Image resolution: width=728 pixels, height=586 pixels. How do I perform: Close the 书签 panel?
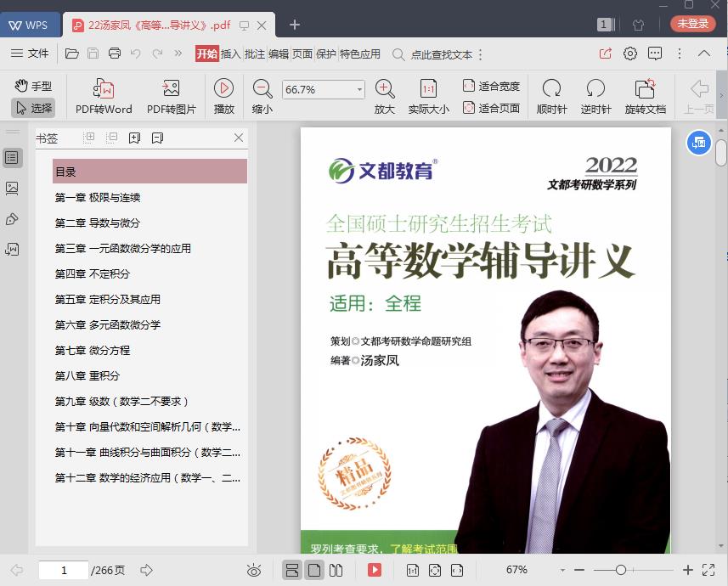239,138
